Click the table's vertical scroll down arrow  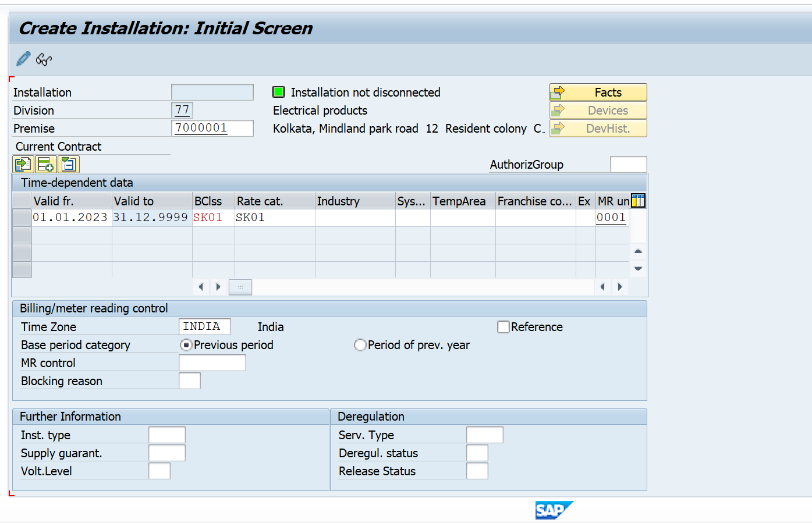(639, 268)
